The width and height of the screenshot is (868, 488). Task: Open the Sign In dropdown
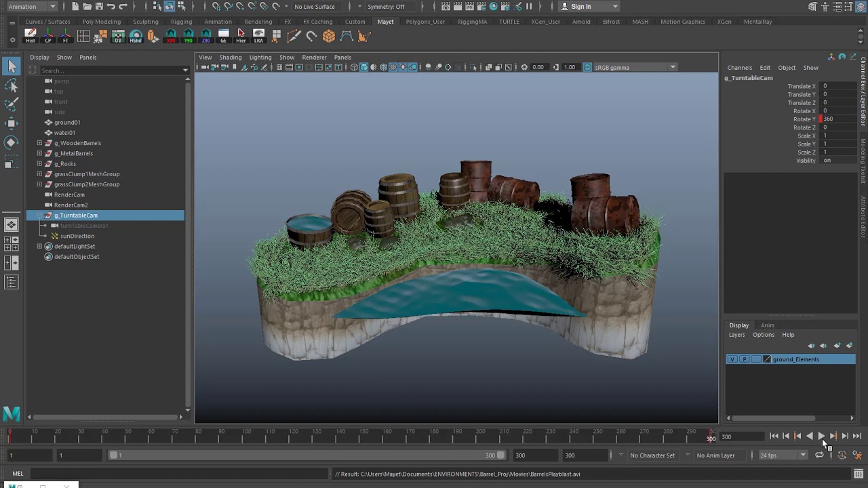click(589, 7)
